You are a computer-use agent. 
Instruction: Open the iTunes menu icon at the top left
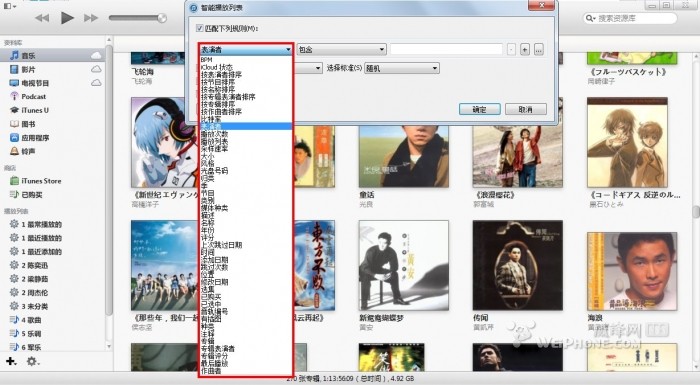point(9,6)
